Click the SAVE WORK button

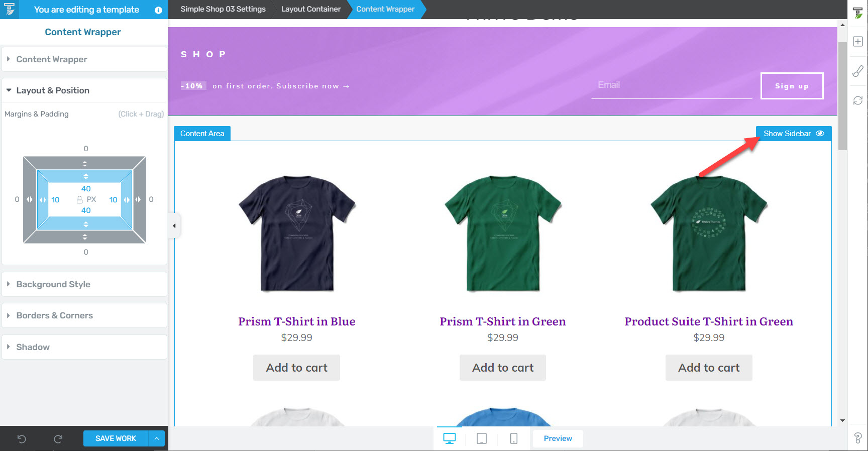[116, 438]
